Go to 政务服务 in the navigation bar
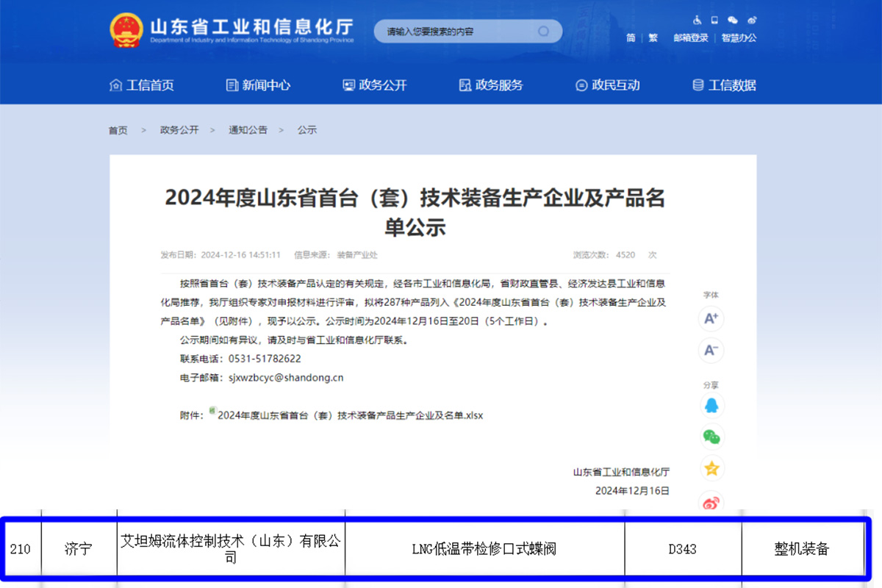 coord(491,85)
